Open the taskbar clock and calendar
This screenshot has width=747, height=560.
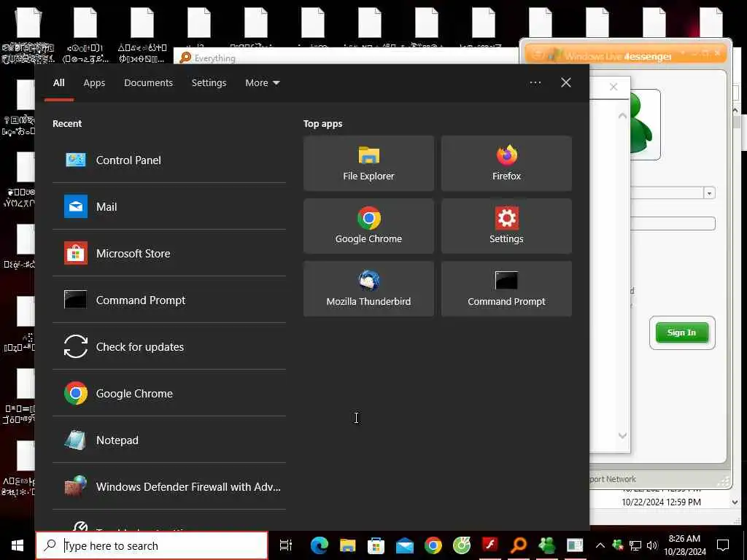tap(685, 545)
